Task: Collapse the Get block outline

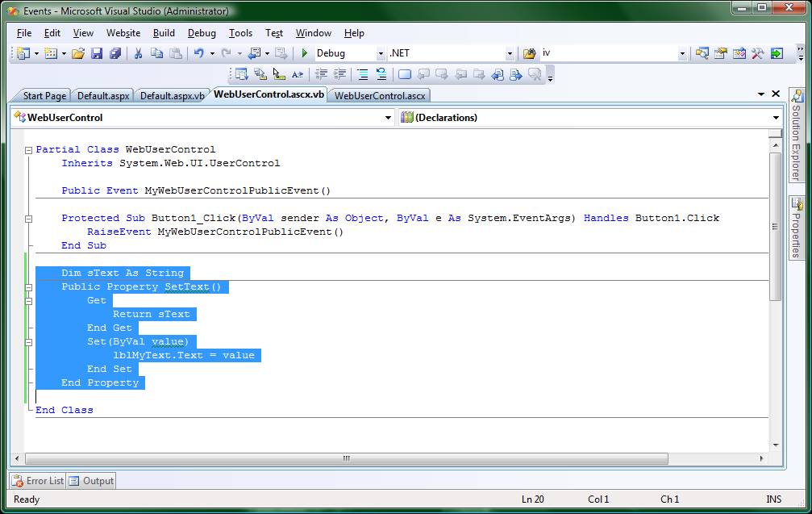Action: click(x=28, y=301)
